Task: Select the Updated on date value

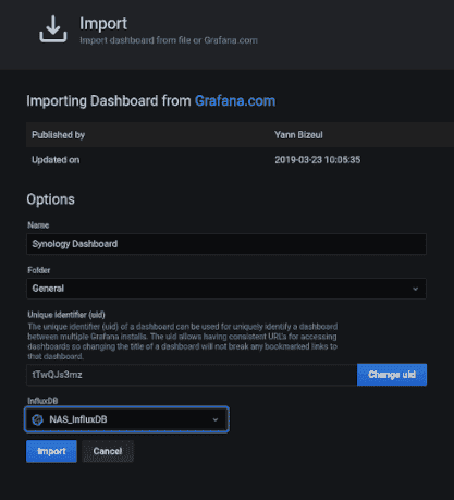Action: (317, 160)
